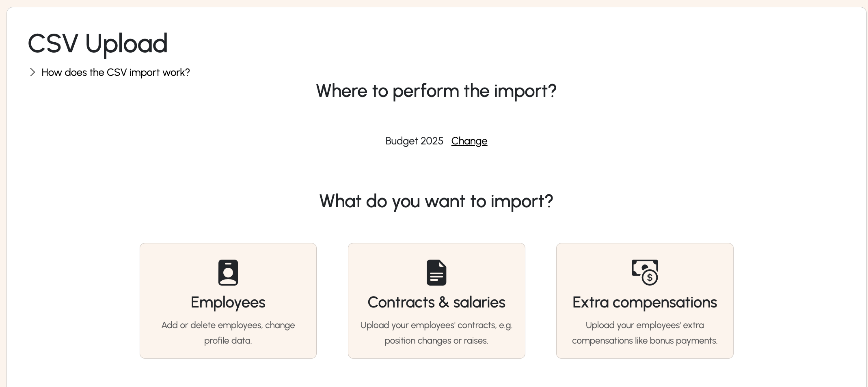Click "What do you want to import?" heading
The width and height of the screenshot is (868, 387).
(436, 201)
